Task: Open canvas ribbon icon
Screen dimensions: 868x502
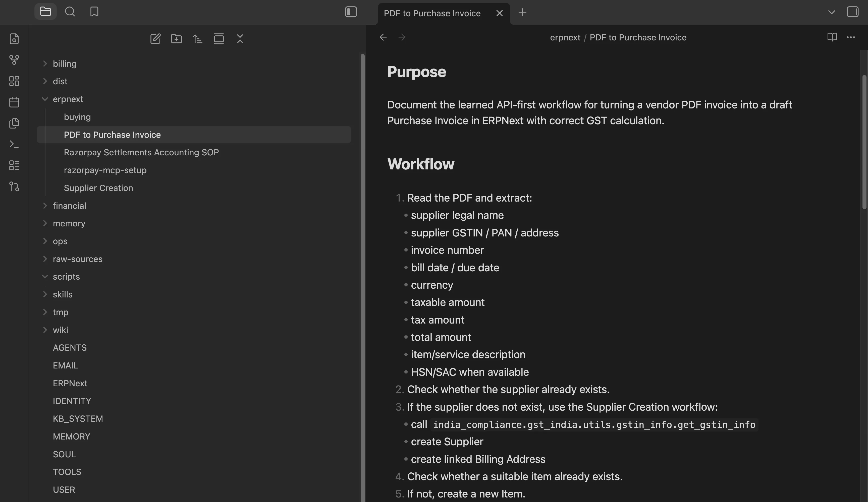Action: point(14,81)
